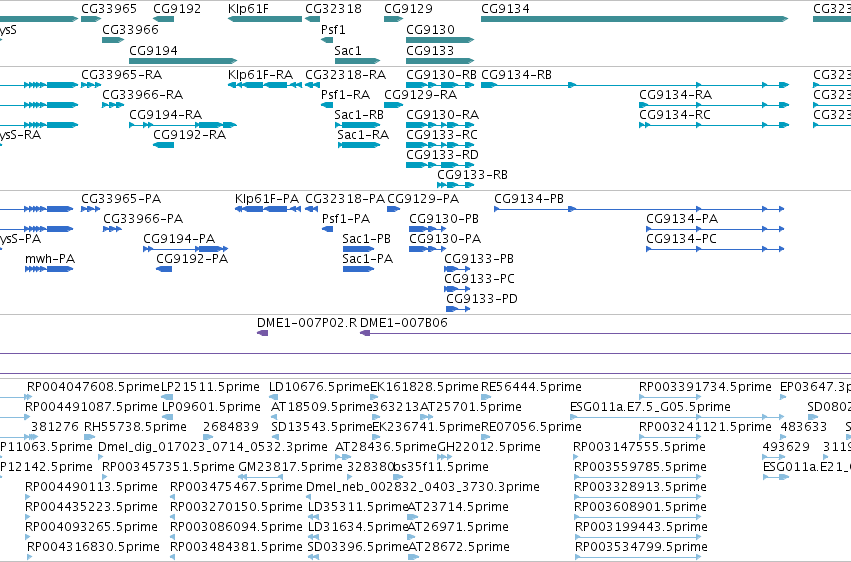
Task: Click the CG33965 gene label
Action: pyautogui.click(x=109, y=9)
